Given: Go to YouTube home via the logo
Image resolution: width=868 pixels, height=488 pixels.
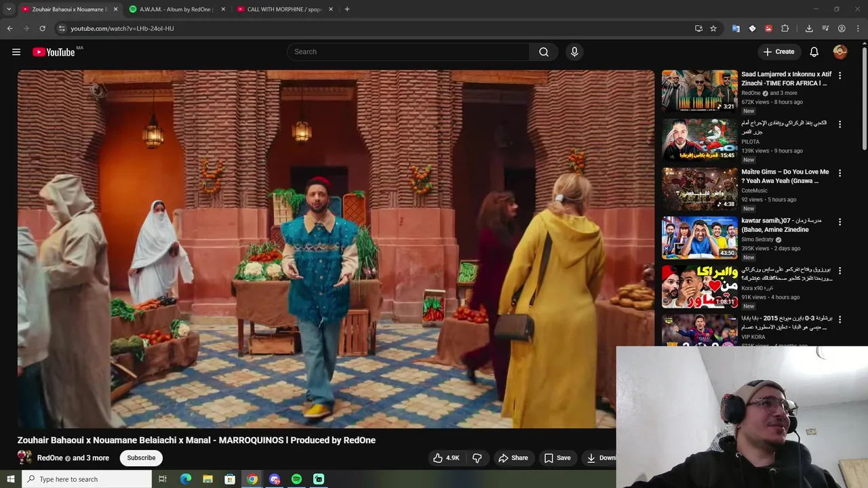Looking at the screenshot, I should [x=54, y=52].
